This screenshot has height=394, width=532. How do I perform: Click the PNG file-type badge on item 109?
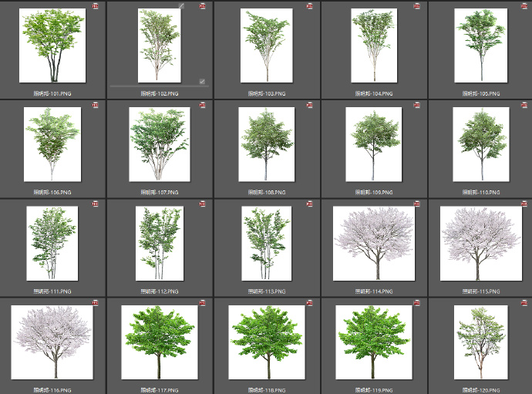point(417,105)
